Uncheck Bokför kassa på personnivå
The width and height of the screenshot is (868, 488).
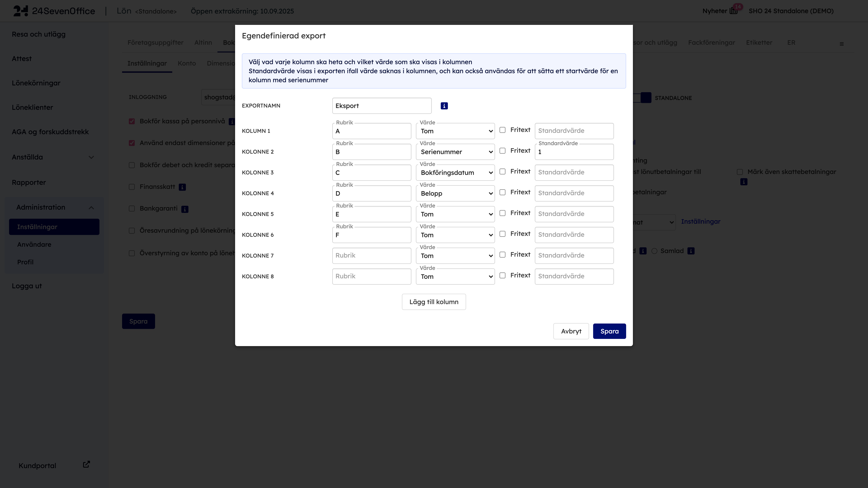pos(132,121)
